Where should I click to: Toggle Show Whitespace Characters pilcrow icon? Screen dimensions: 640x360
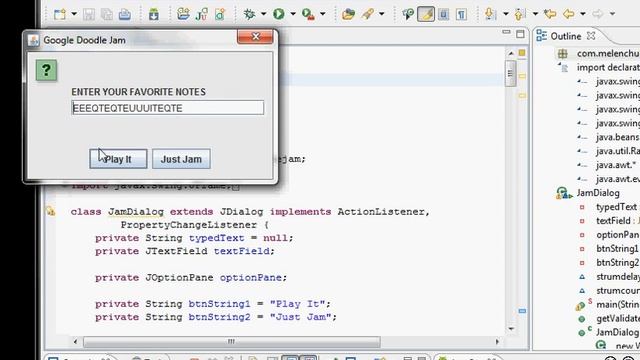(461, 14)
